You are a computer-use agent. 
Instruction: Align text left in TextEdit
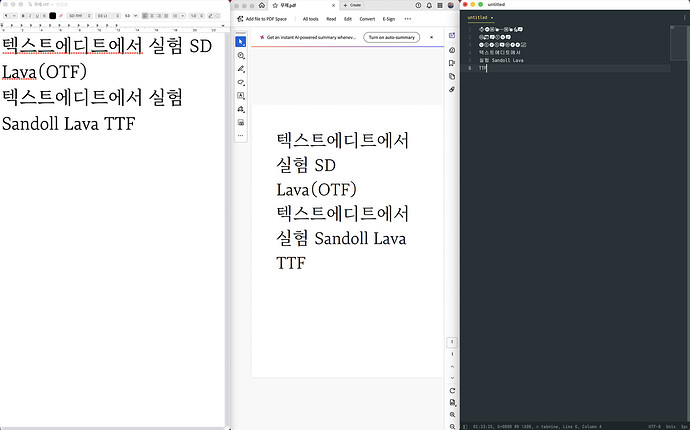(145, 16)
